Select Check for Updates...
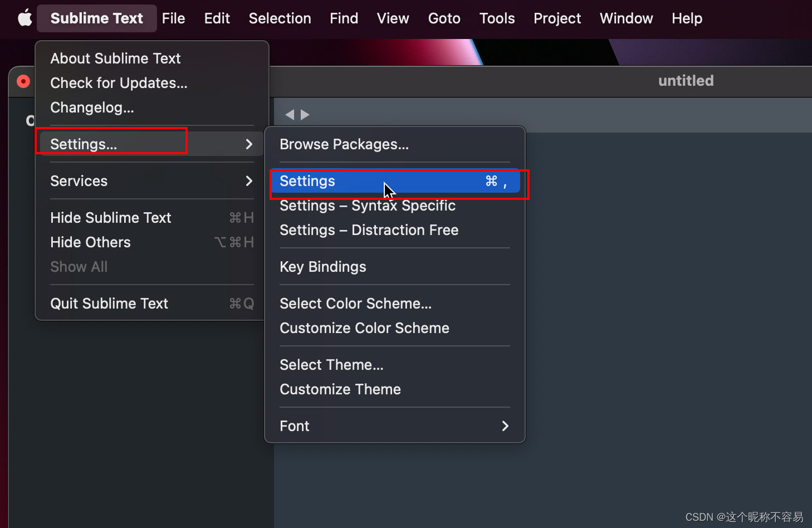Image resolution: width=812 pixels, height=528 pixels. (152, 83)
